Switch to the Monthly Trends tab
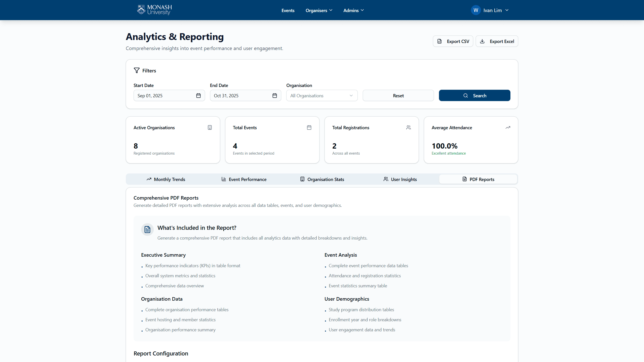 (x=166, y=179)
